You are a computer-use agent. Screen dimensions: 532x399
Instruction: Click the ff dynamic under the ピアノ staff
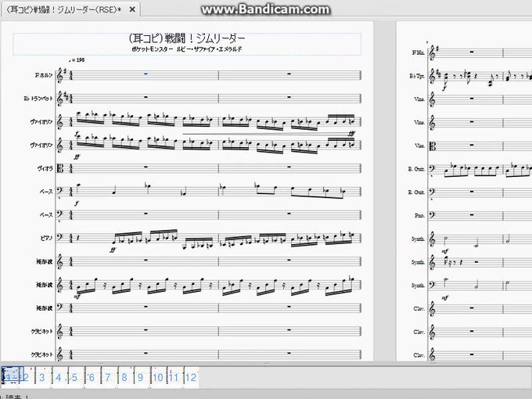pyautogui.click(x=113, y=250)
